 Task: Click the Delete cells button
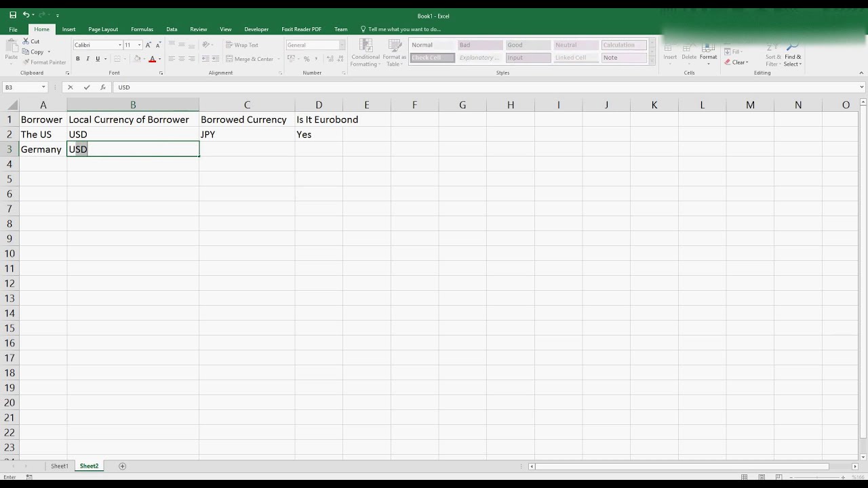[x=689, y=50]
